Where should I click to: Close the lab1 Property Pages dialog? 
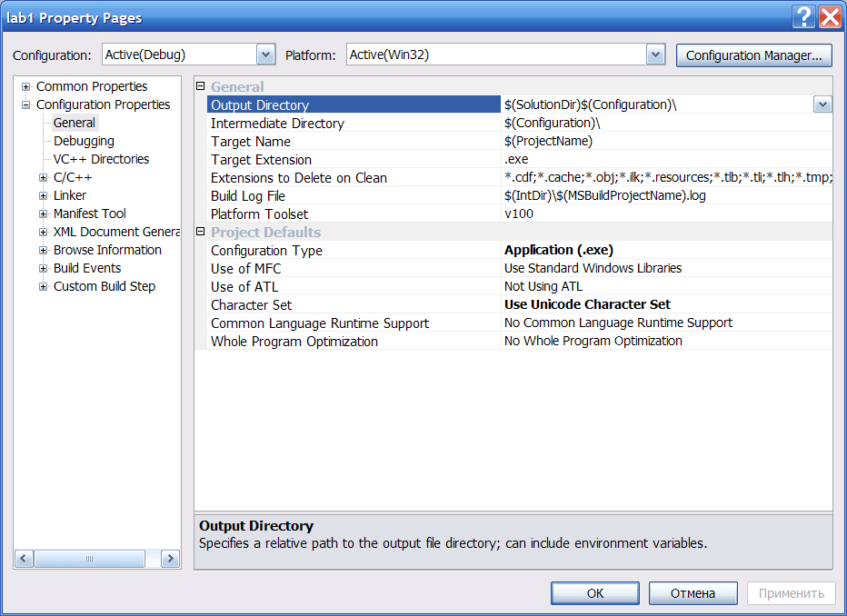tap(831, 16)
